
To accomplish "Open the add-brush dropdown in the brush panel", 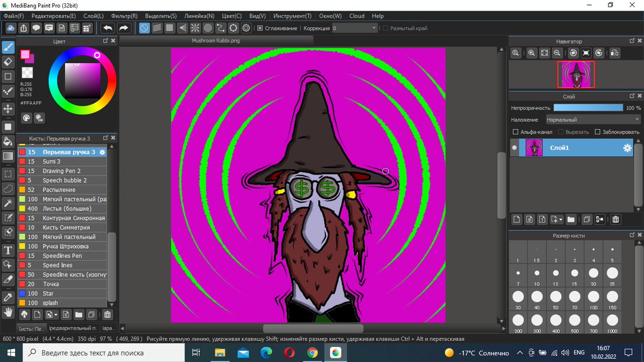I will (56, 314).
